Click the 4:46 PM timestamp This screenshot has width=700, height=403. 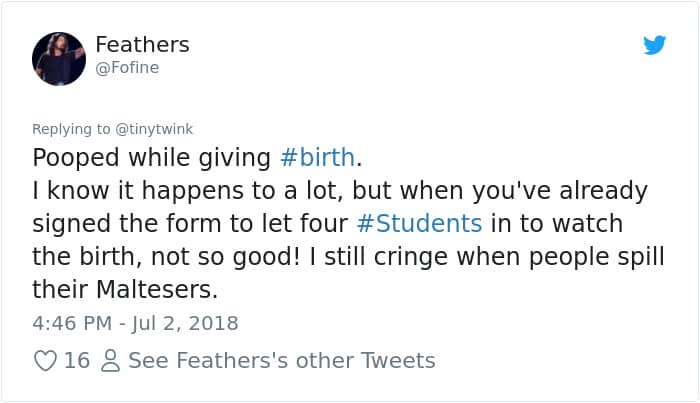[x=75, y=323]
